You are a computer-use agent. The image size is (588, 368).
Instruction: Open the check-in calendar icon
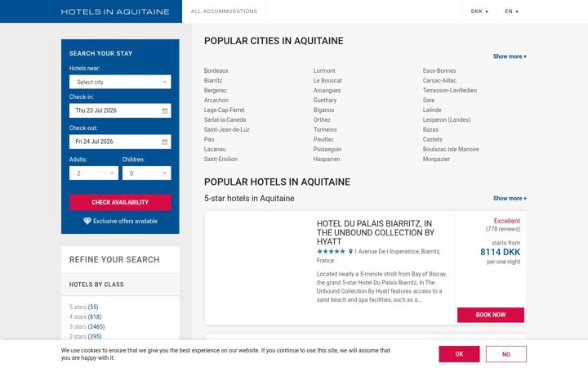point(164,110)
